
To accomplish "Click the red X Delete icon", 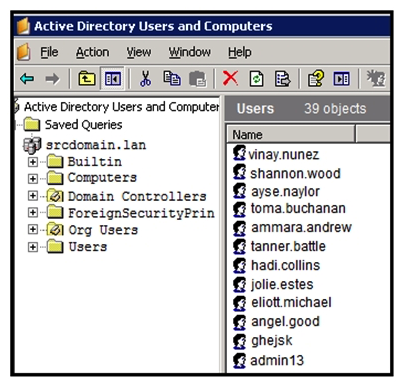I will pyautogui.click(x=230, y=79).
